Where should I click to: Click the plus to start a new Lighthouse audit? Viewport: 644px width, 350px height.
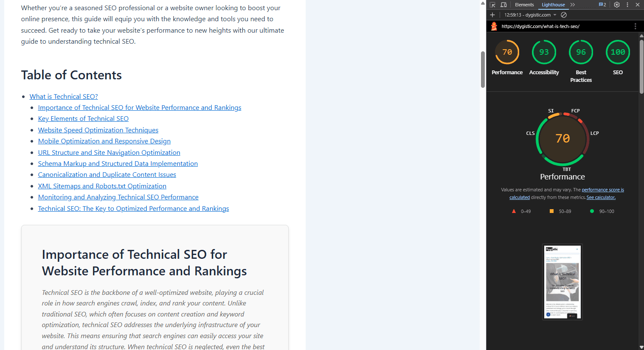(x=492, y=14)
